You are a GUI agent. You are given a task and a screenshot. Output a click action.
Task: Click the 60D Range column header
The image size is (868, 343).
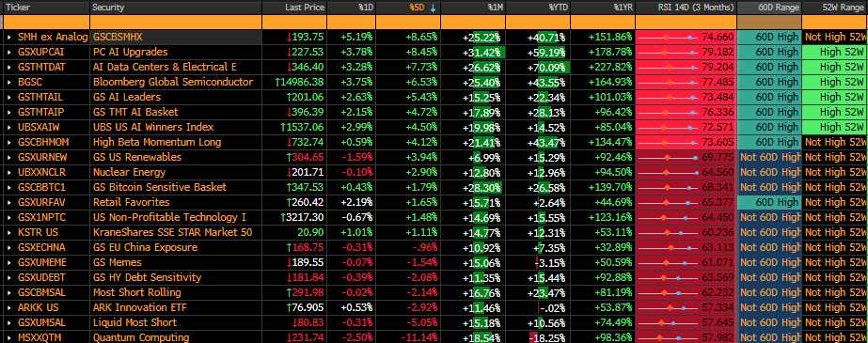click(x=769, y=8)
